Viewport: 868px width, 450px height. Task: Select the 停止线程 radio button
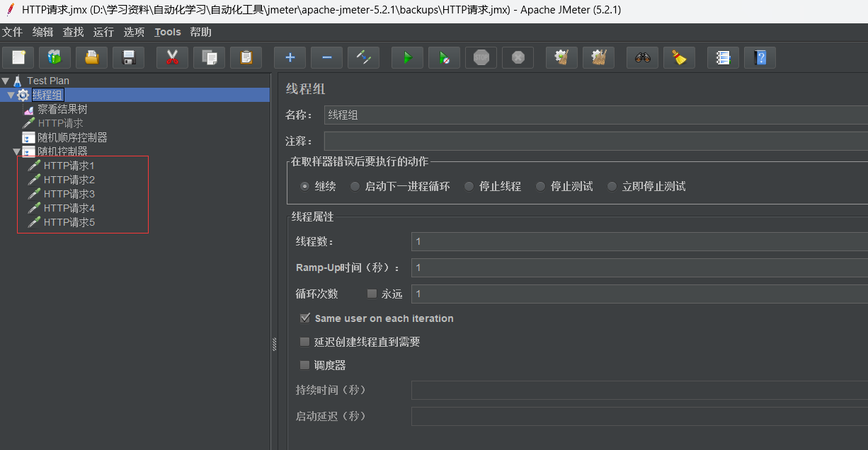point(469,187)
